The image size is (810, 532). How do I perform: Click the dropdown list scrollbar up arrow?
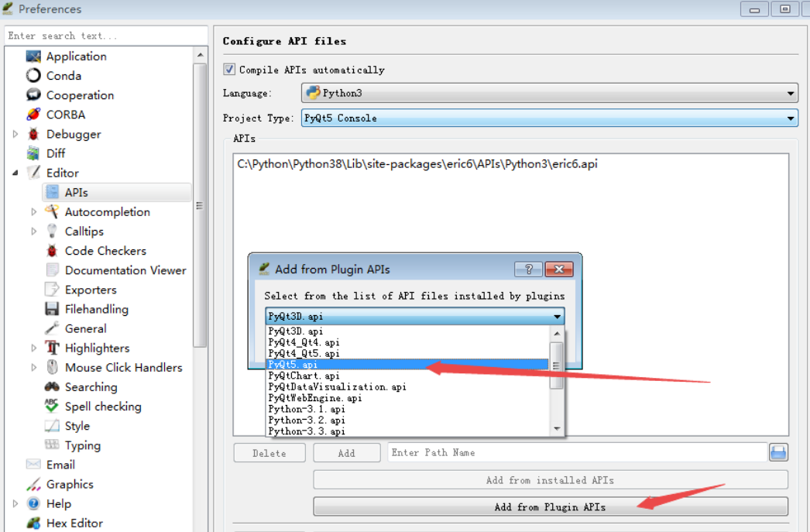click(557, 334)
